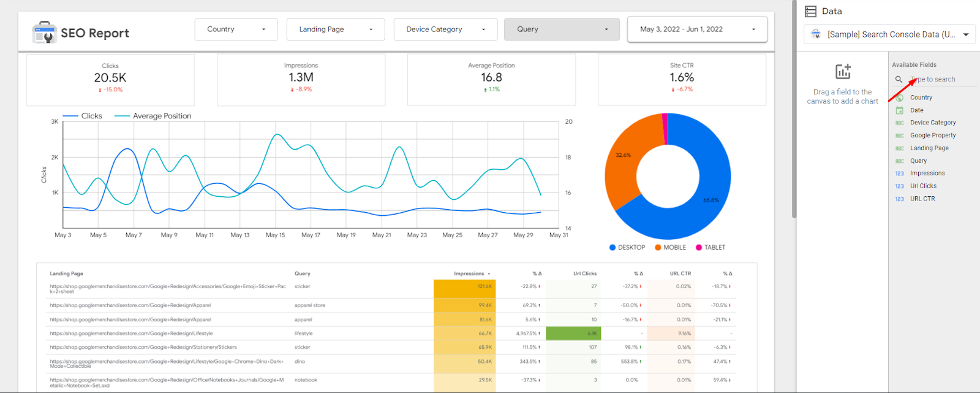Click the 123 type icon beside Impressions

(x=899, y=174)
